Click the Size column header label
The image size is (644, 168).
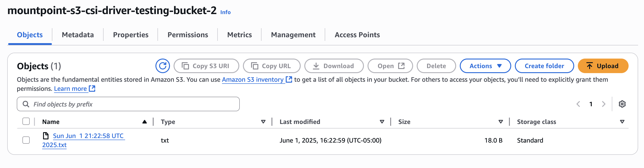(x=404, y=122)
